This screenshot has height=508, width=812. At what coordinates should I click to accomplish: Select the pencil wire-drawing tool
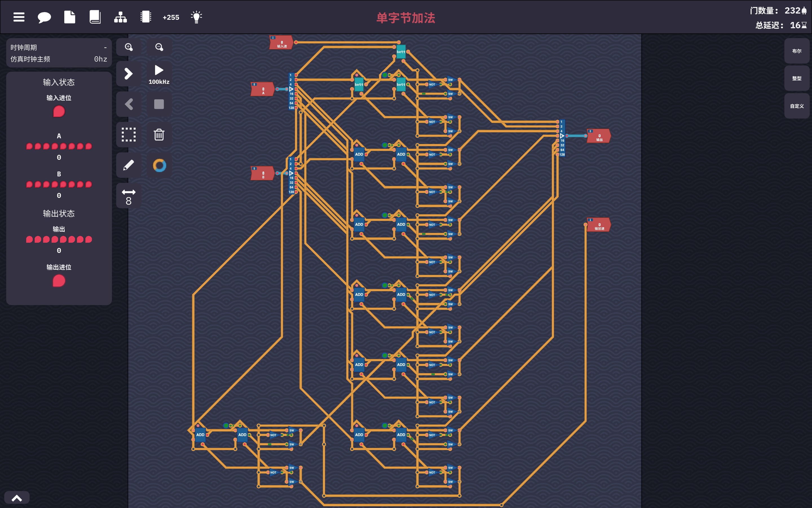click(129, 165)
